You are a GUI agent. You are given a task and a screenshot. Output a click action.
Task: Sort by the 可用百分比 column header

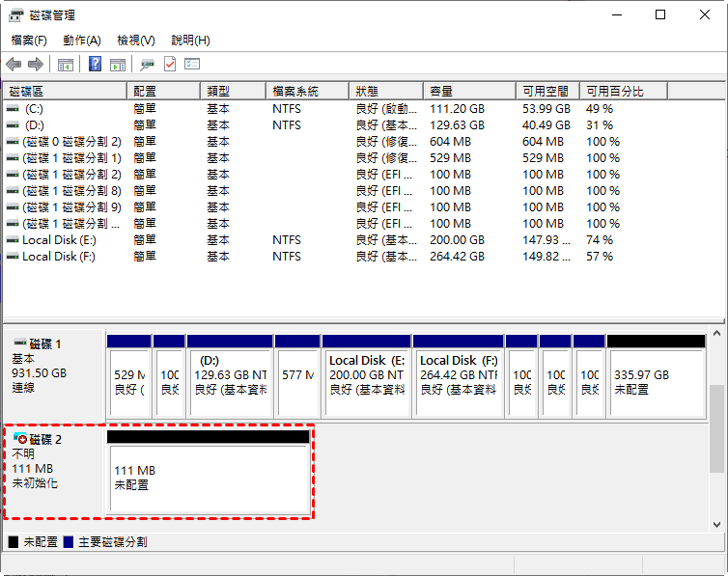point(624,92)
